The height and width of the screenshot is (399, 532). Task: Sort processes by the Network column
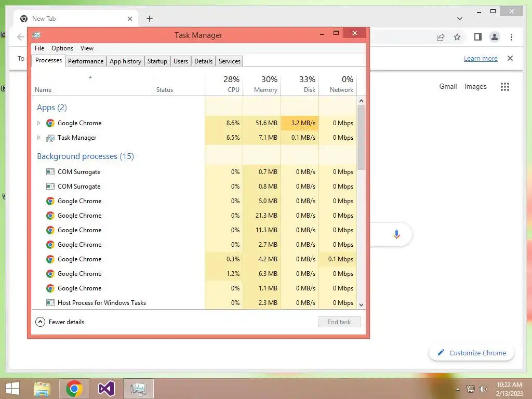coord(338,84)
